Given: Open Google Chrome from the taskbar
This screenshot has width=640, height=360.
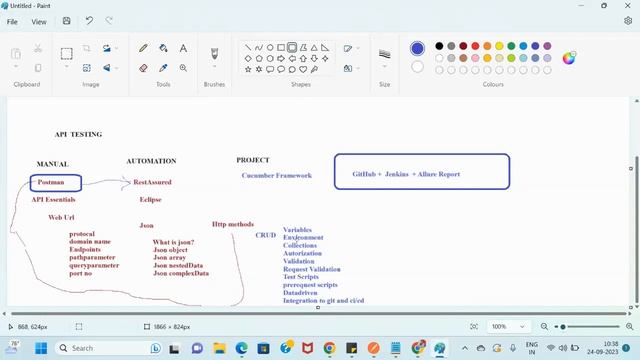Looking at the screenshot, I should (329, 348).
